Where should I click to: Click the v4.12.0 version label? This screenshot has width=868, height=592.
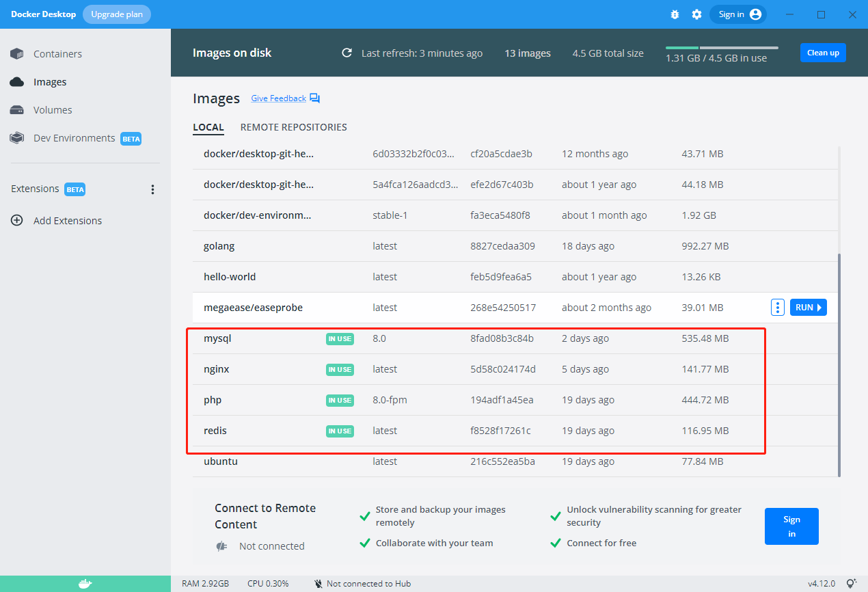tap(823, 584)
